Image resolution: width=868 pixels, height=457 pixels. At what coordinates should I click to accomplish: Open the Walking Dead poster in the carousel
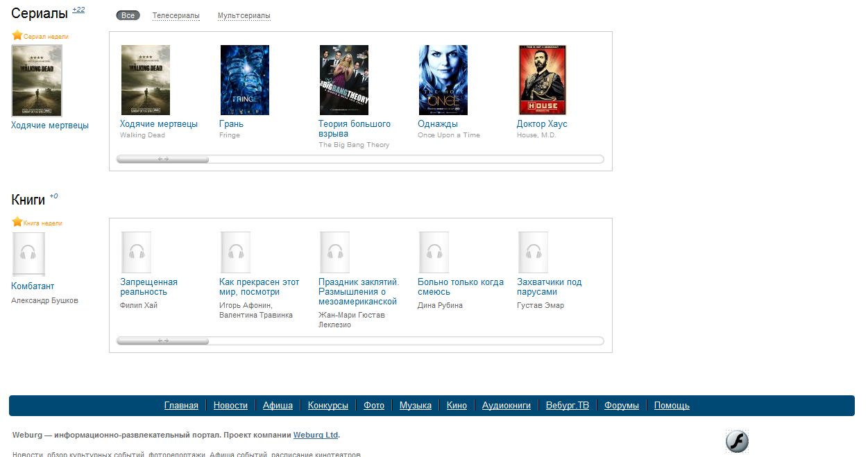[x=146, y=80]
